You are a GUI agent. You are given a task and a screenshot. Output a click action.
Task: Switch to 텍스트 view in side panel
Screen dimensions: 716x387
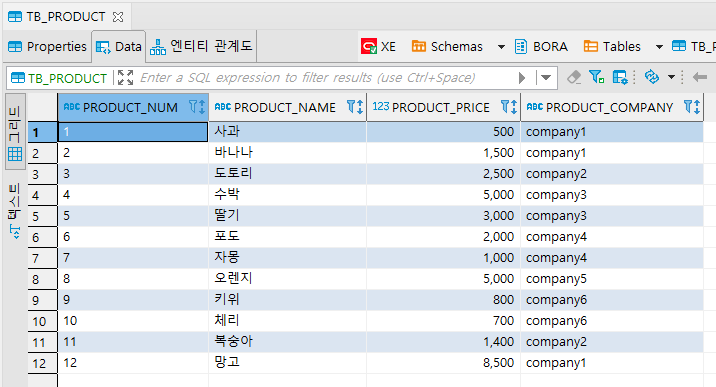[14, 211]
